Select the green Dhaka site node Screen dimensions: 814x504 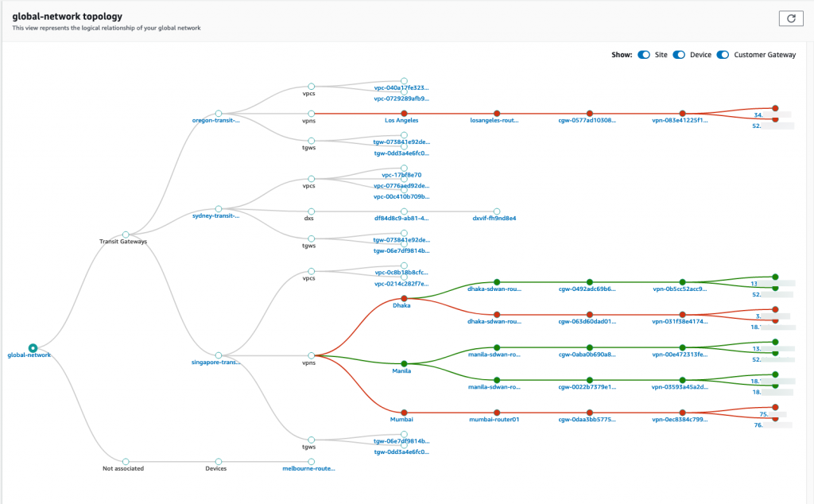coord(402,297)
